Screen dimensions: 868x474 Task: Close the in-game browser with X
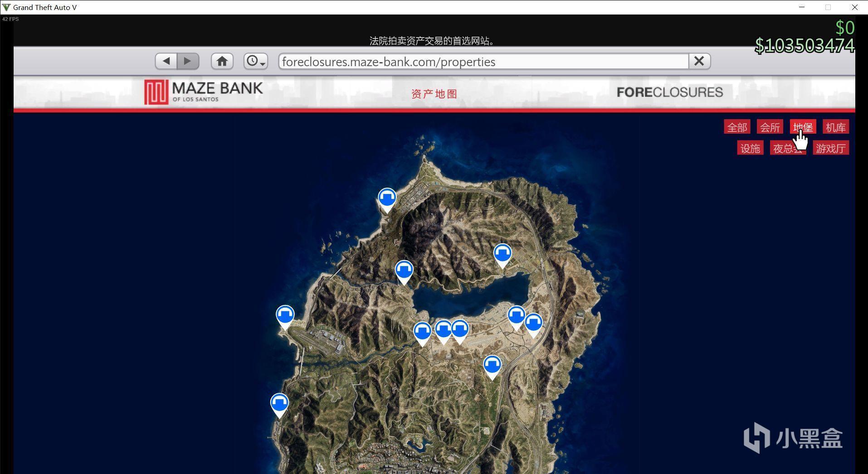click(x=699, y=61)
